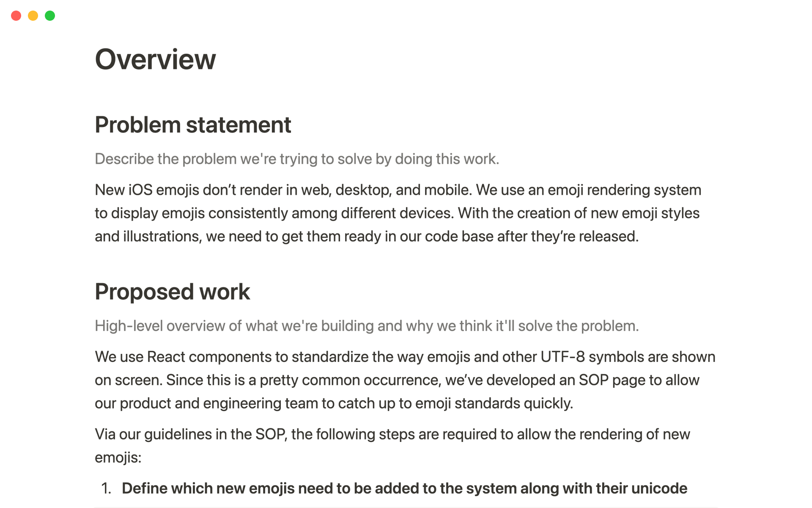Click the placeholder proposed work description text

coord(367,326)
